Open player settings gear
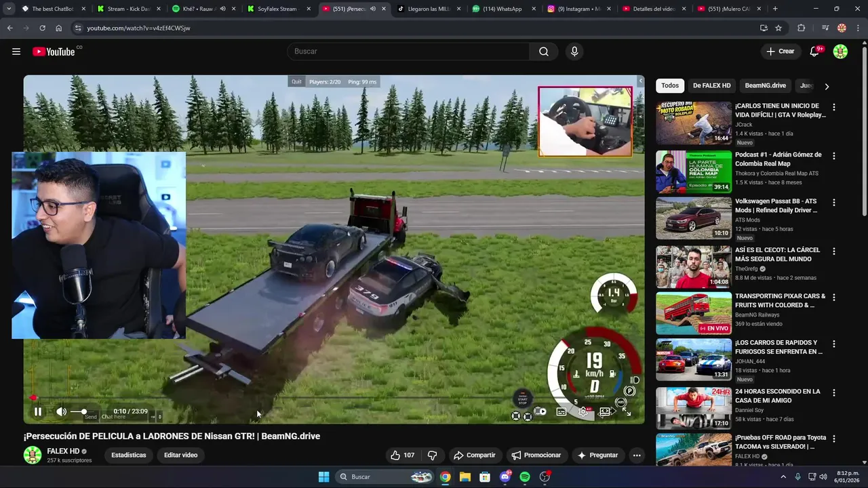868x488 pixels. pos(583,411)
